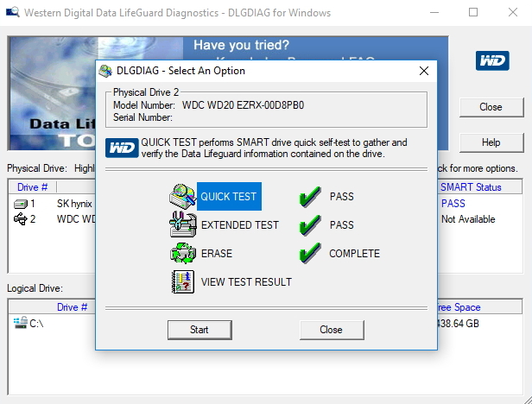The image size is (532, 404).
Task: Select the ERASE recycle icon
Action: point(182,253)
